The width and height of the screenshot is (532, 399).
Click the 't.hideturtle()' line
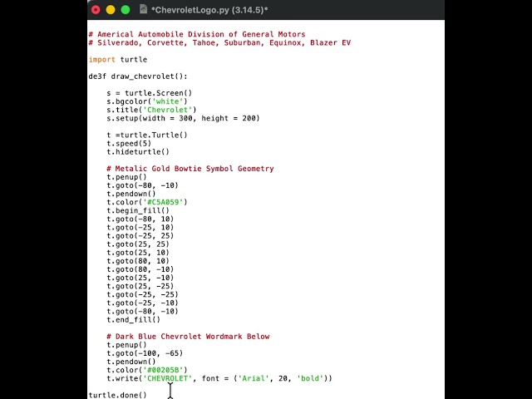(x=138, y=152)
